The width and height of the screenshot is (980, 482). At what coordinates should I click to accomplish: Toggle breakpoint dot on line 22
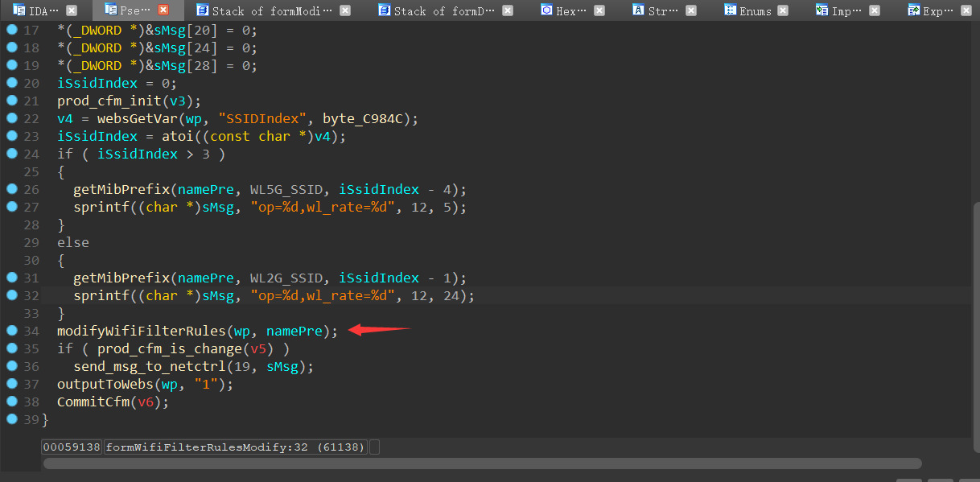click(x=11, y=117)
